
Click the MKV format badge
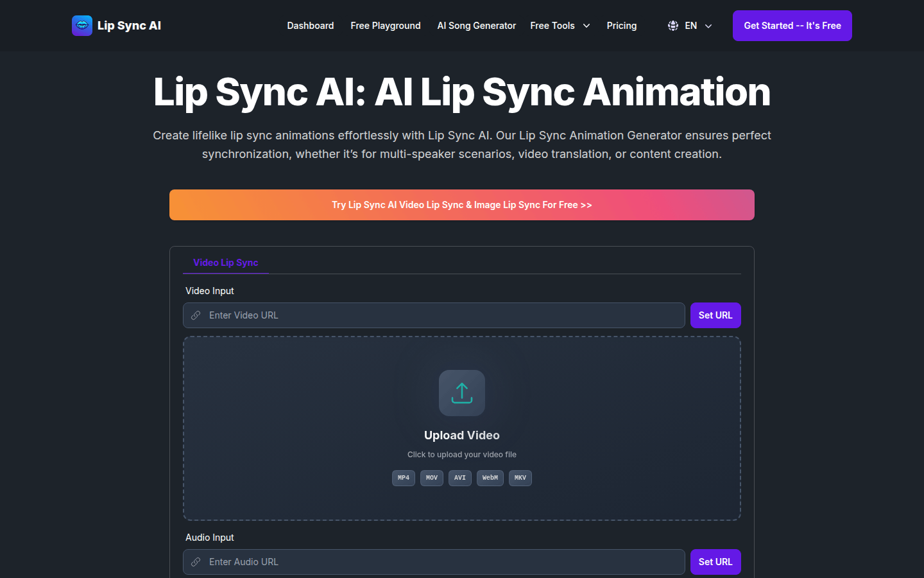pos(520,478)
